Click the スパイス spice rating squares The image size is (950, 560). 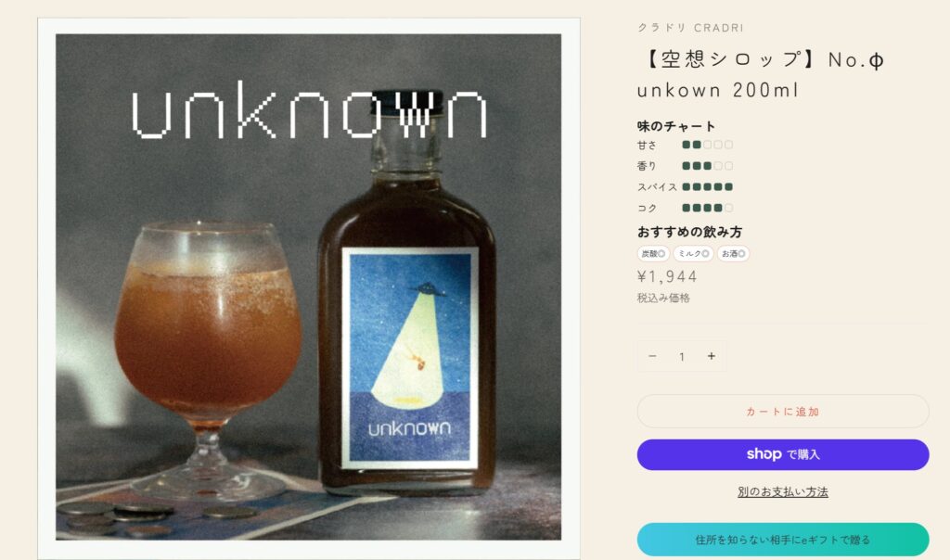click(708, 186)
